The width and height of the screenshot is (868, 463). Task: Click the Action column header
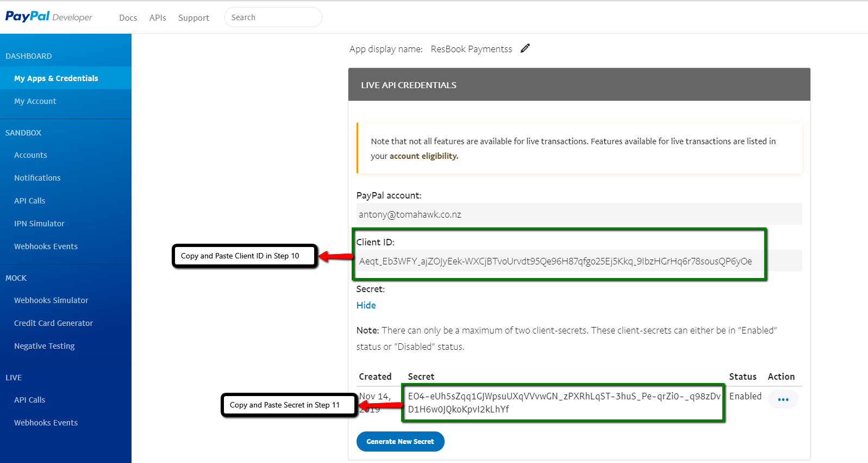(781, 376)
